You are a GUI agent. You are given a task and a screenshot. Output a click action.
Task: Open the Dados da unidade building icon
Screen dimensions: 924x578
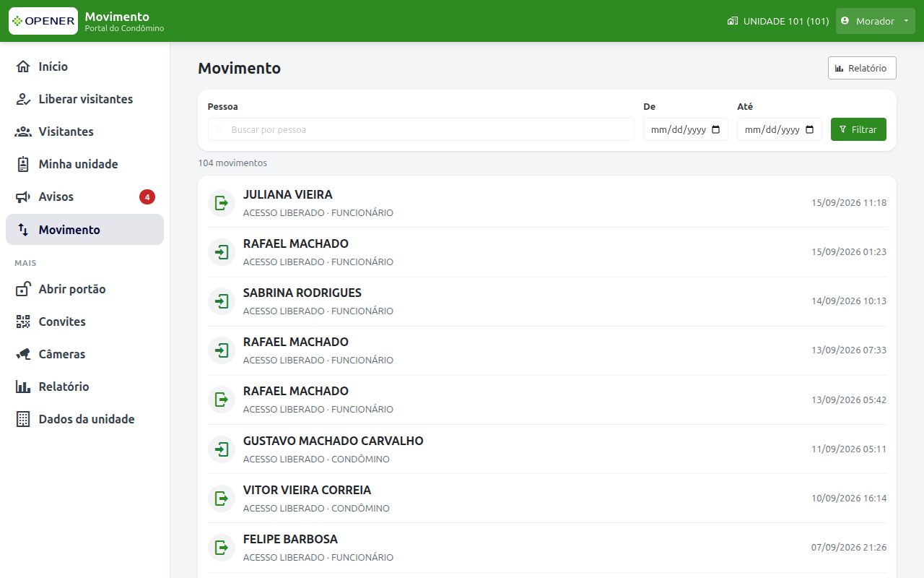coord(23,419)
